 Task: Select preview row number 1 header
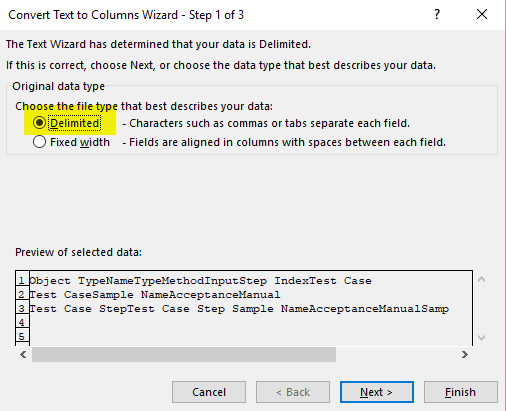point(22,280)
